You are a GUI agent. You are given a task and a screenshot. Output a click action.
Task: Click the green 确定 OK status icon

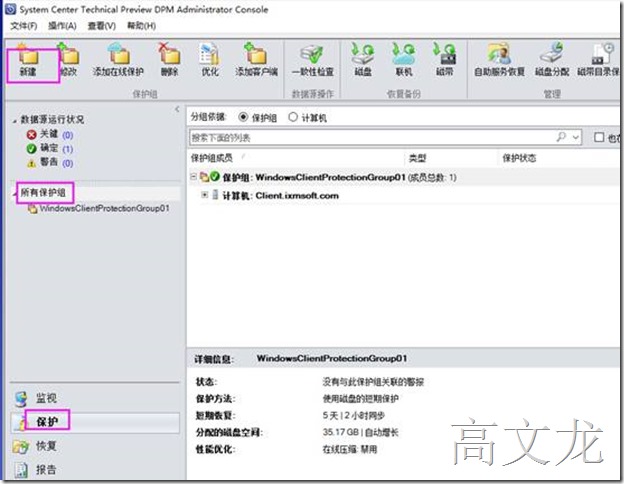click(31, 149)
